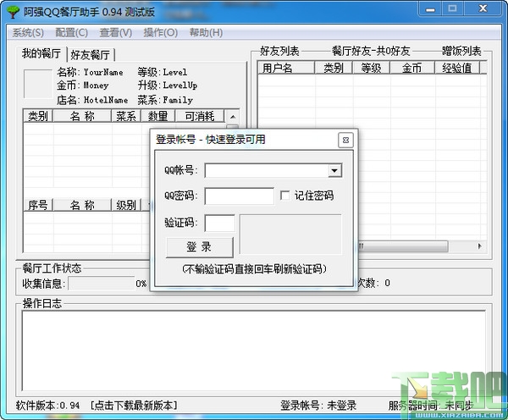The width and height of the screenshot is (508, 420).
Task: Focus the 验证码 input box
Action: point(220,223)
